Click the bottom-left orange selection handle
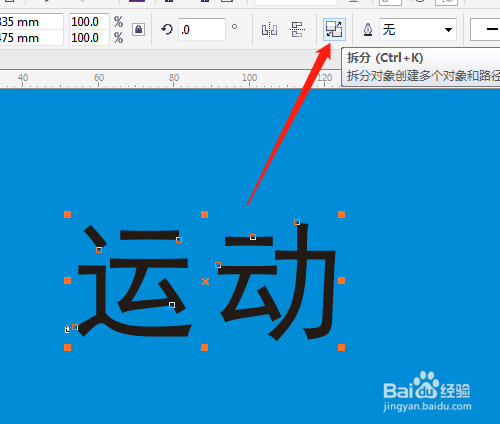500x424 pixels. 67,348
